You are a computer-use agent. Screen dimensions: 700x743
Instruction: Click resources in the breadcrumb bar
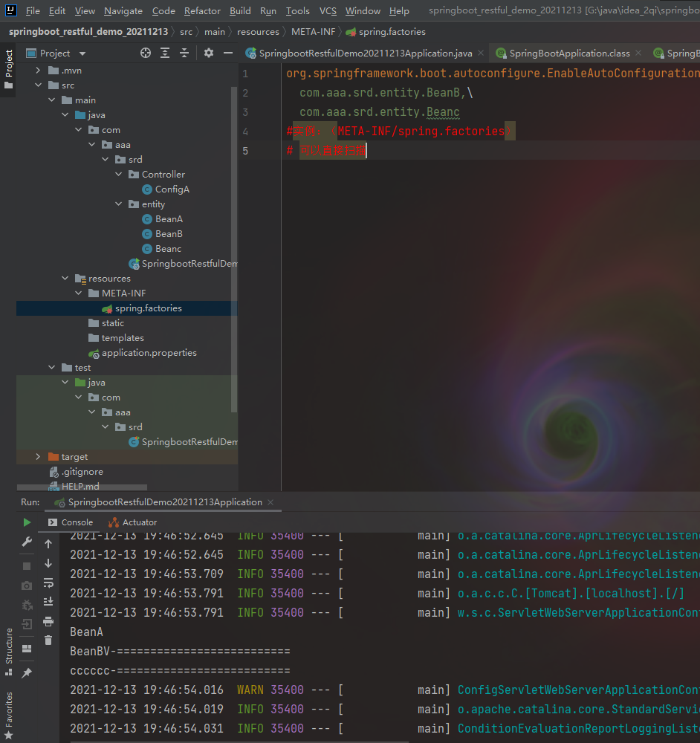pyautogui.click(x=258, y=32)
